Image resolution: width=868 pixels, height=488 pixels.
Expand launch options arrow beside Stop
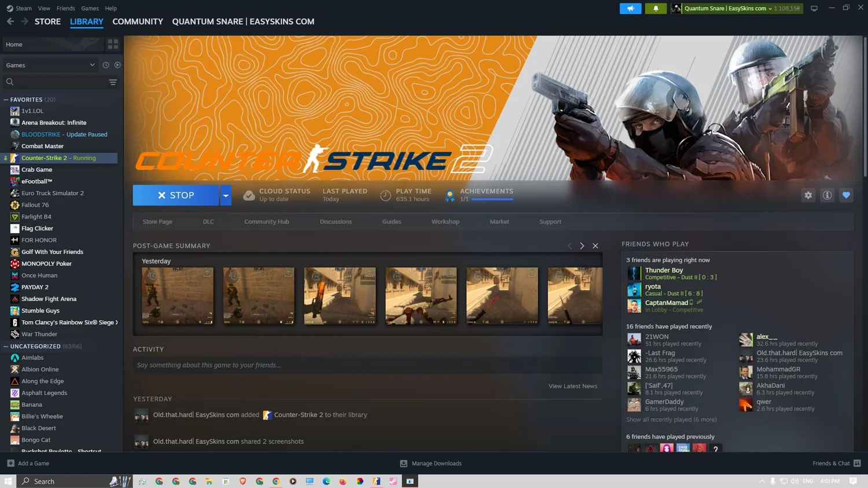226,196
